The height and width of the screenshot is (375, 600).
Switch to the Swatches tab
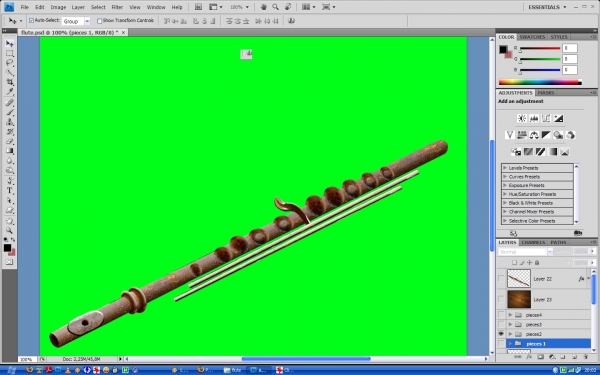[532, 37]
